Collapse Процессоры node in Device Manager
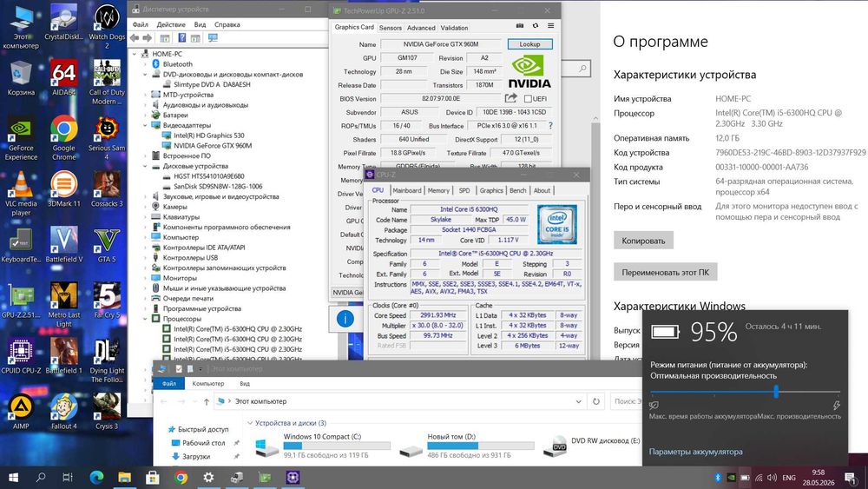 click(146, 319)
